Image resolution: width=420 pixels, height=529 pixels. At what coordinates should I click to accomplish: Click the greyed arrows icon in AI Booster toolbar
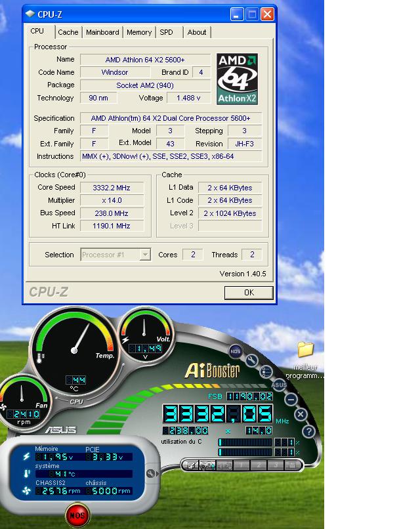(x=224, y=466)
